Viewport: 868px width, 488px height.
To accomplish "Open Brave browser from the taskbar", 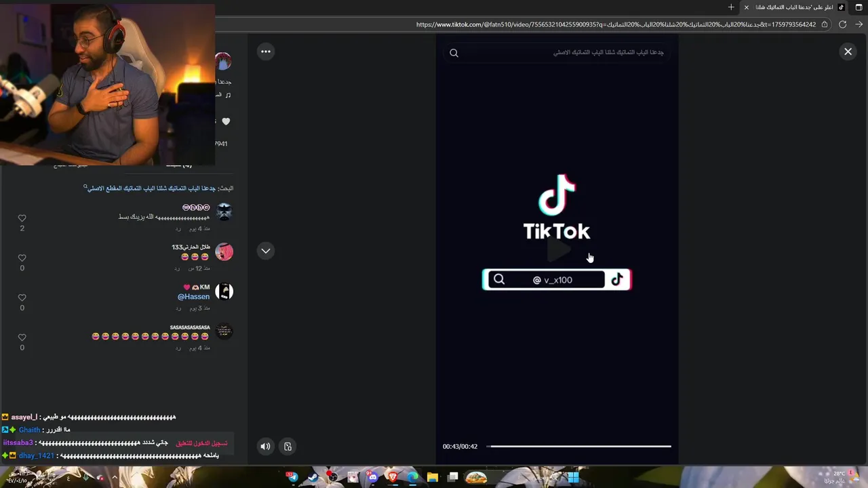I will click(x=392, y=477).
